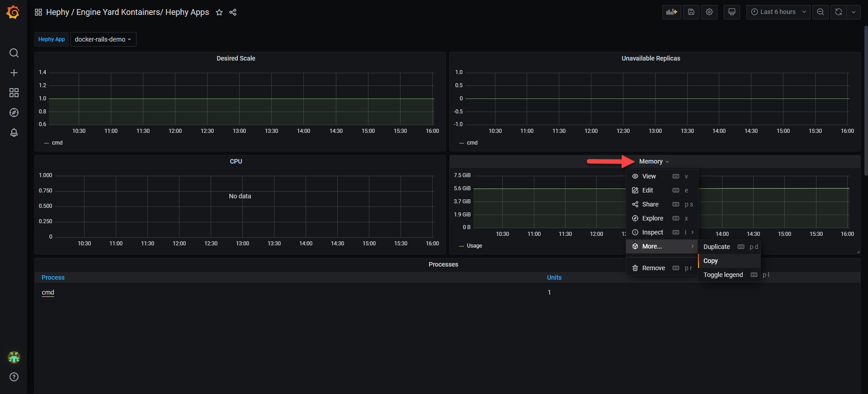
Task: Toggle legend from the More submenu
Action: click(723, 275)
